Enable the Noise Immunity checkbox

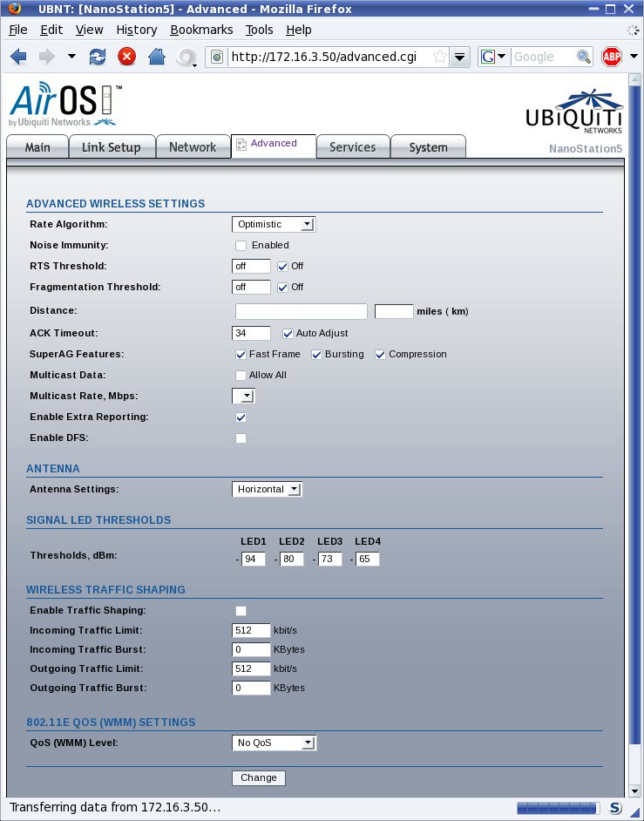tap(241, 246)
